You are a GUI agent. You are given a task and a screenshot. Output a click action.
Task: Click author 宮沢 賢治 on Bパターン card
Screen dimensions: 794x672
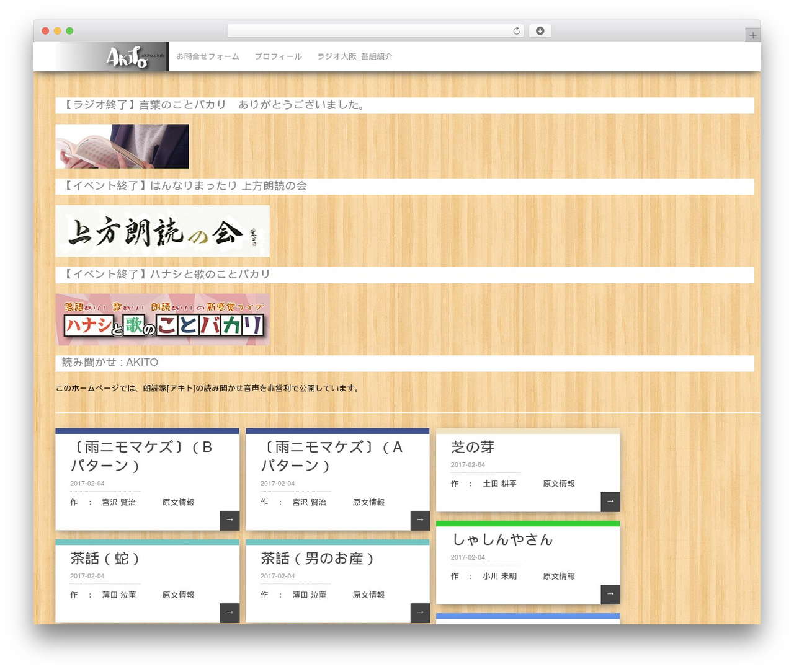119,502
